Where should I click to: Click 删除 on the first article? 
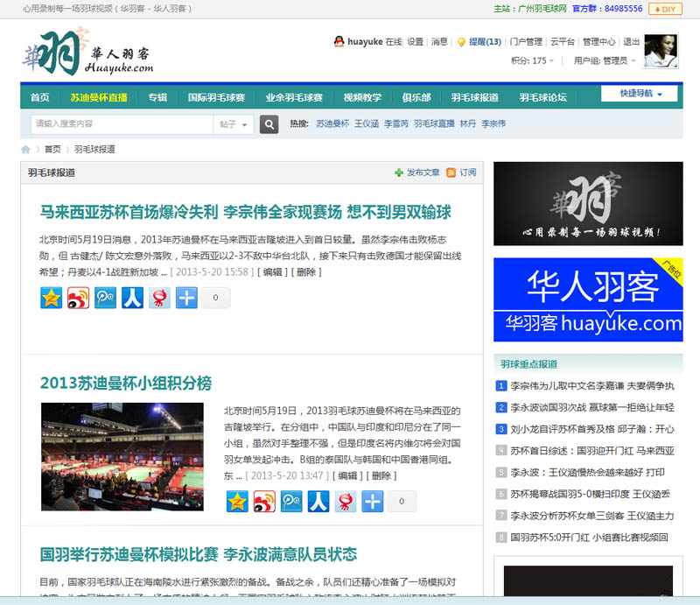point(306,272)
